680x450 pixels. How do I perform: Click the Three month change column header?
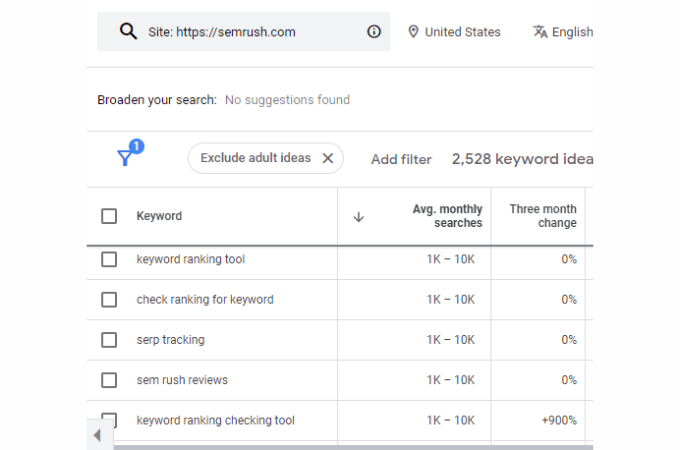(x=543, y=216)
